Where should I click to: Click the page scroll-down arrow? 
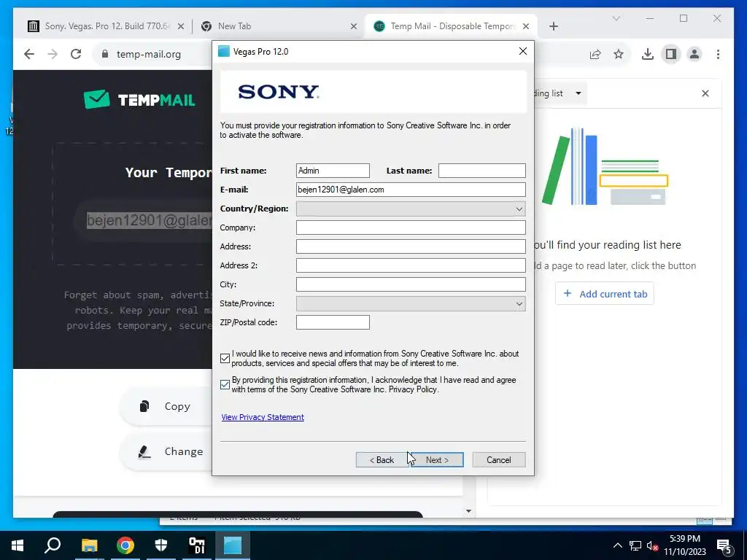pos(468,511)
